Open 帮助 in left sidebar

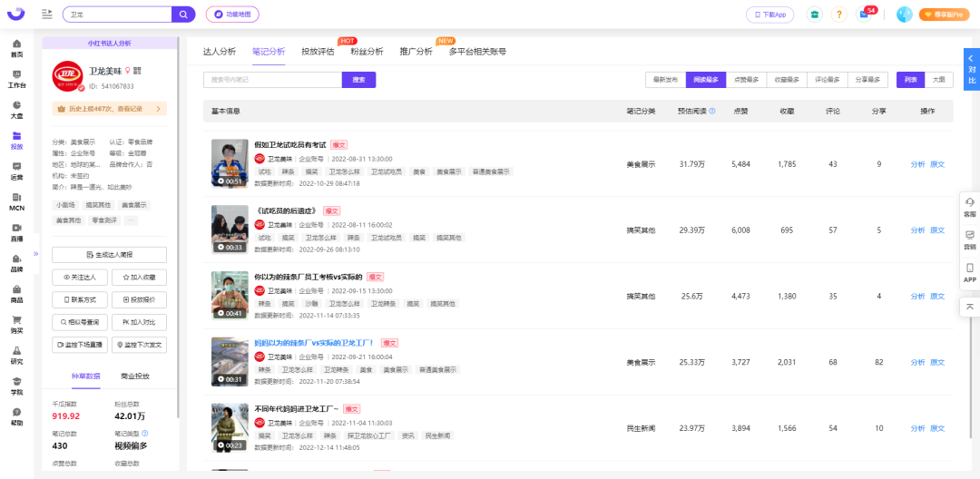pos(17,415)
